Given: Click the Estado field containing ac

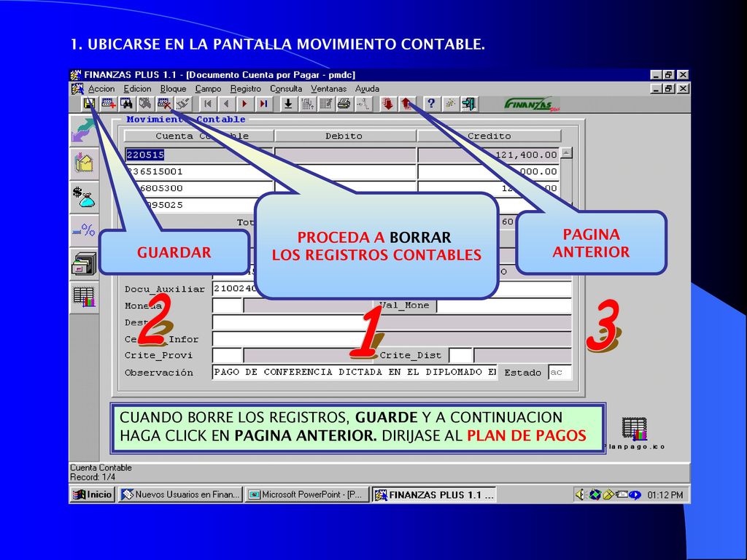Looking at the screenshot, I should click(560, 373).
